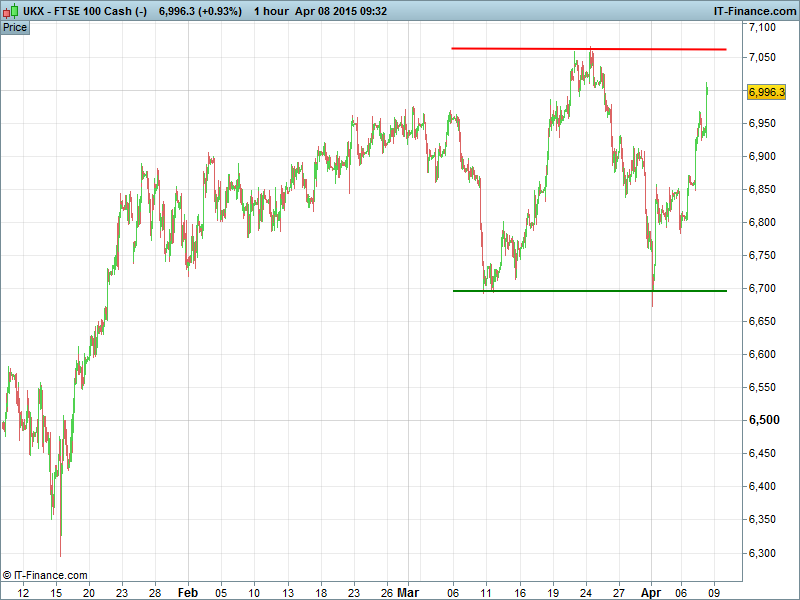Click the Apr label on the time axis
Screen dimensions: 800x600
651,592
